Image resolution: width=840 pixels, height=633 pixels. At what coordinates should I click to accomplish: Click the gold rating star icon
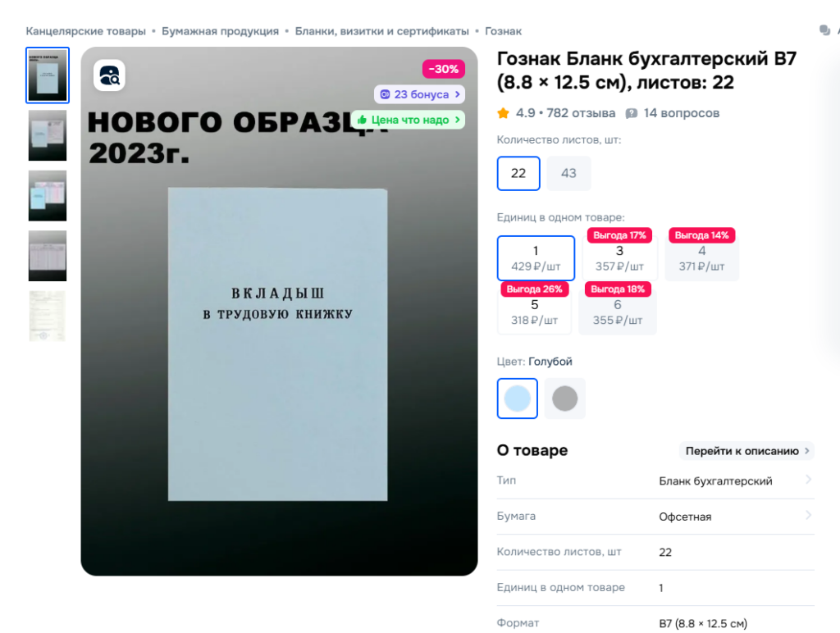tap(503, 113)
